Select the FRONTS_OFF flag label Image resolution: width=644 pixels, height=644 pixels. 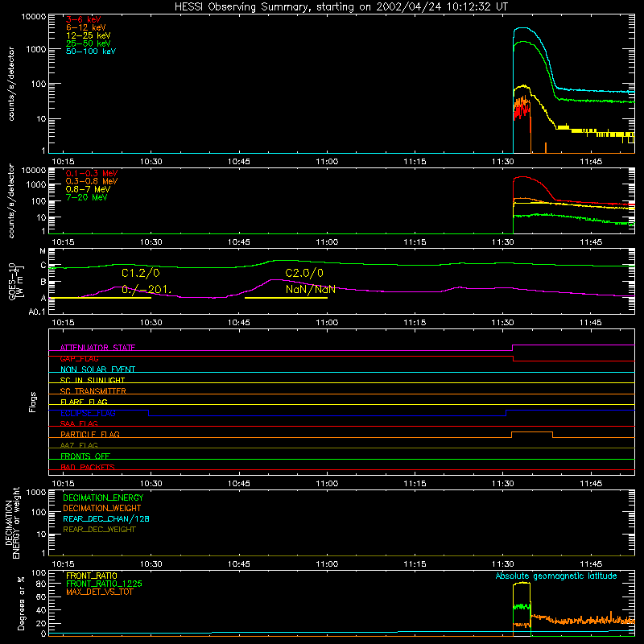(x=85, y=456)
